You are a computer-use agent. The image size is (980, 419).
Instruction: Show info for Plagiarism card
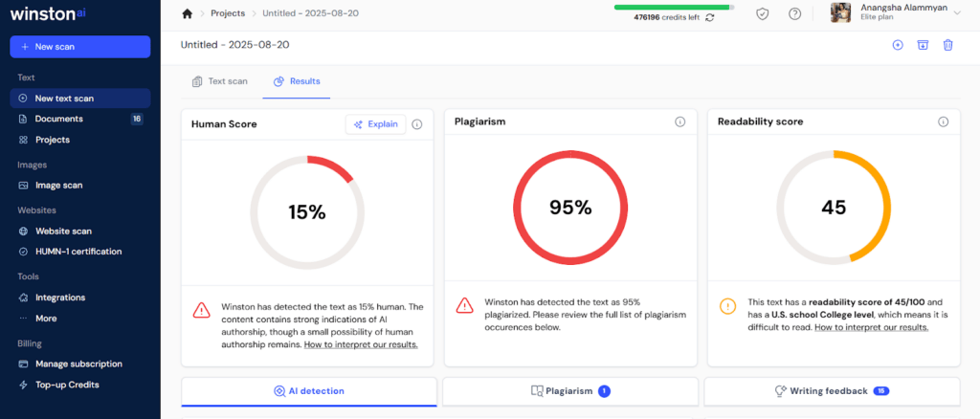tap(679, 122)
